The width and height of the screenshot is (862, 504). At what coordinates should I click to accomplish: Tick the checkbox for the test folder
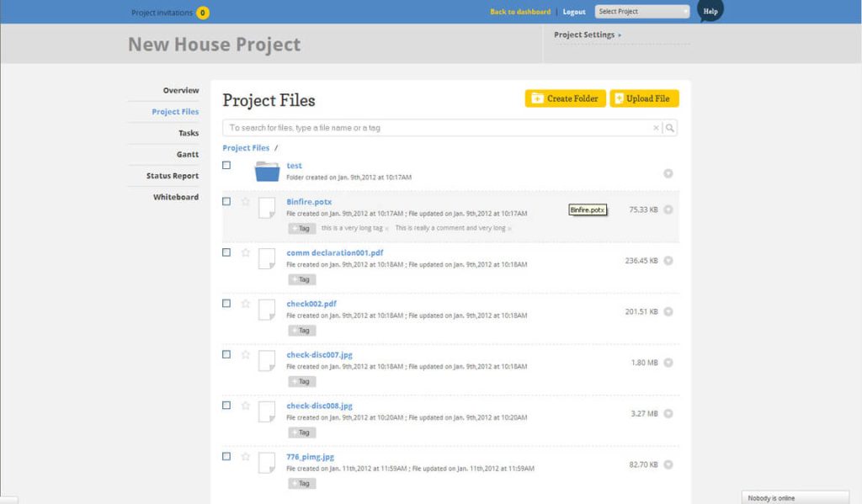coord(226,166)
